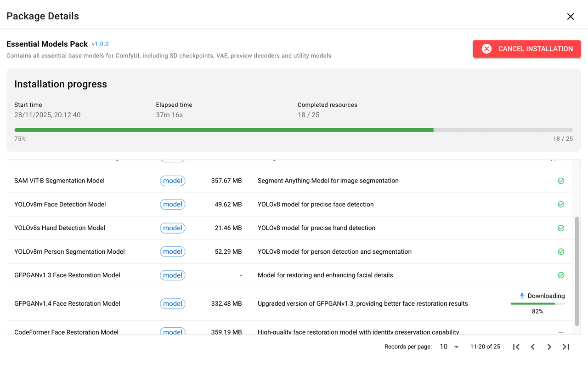
Task: Open the v1.0.0 version link
Action: [100, 44]
